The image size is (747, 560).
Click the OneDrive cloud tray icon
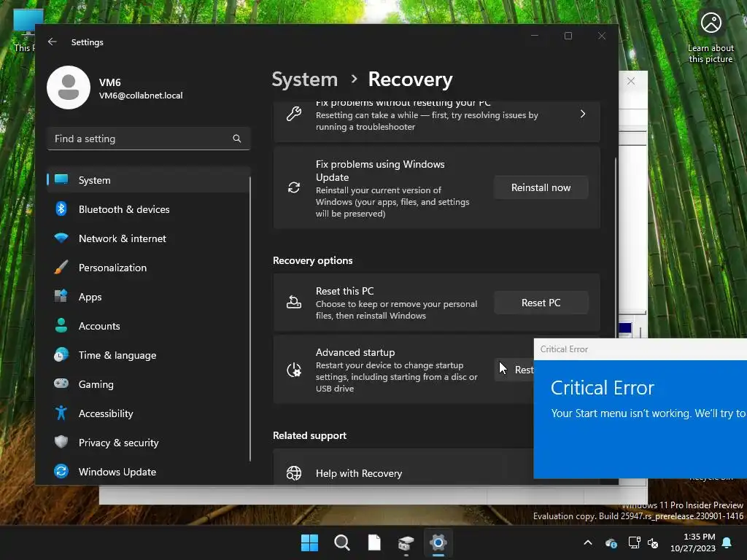pos(611,542)
